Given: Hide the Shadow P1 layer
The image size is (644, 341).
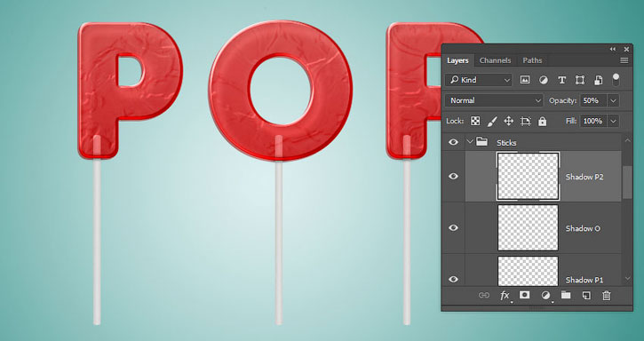Looking at the screenshot, I should coord(453,279).
